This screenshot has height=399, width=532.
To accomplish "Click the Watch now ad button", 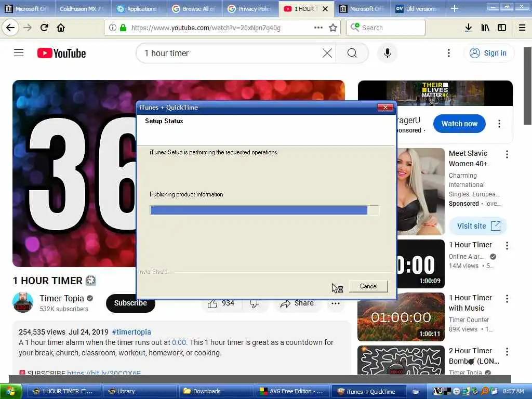I will pyautogui.click(x=459, y=124).
